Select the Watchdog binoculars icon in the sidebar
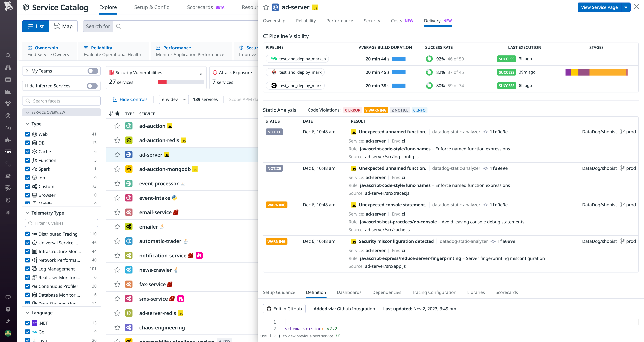Screen dimensions: 644x342 (8, 67)
